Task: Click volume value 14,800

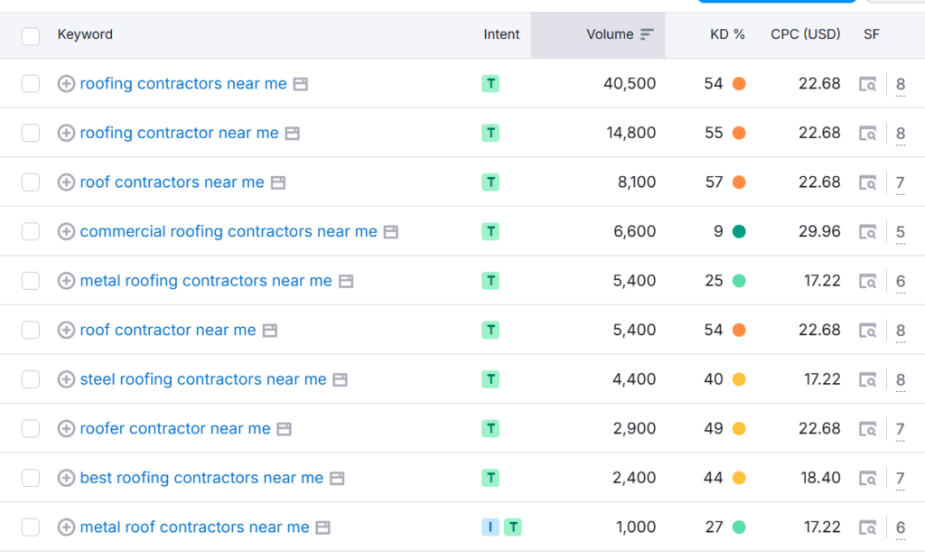Action: (631, 134)
